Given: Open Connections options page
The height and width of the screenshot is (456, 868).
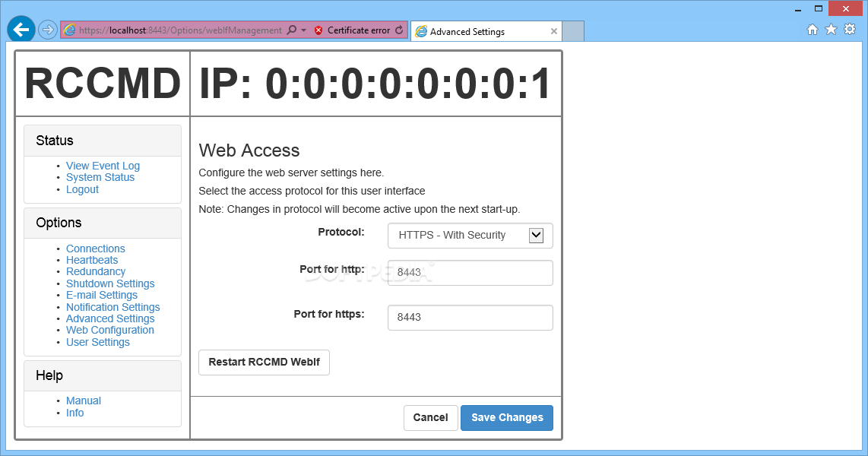Looking at the screenshot, I should 96,249.
